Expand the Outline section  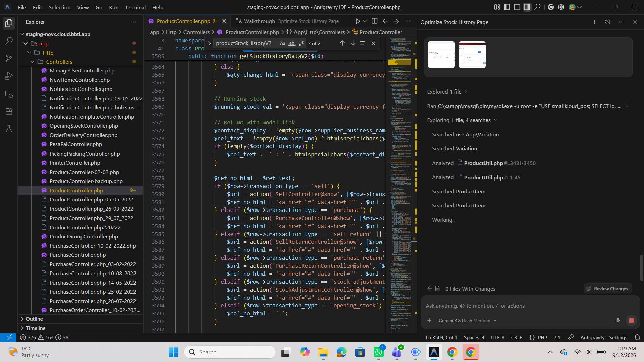coord(34,319)
